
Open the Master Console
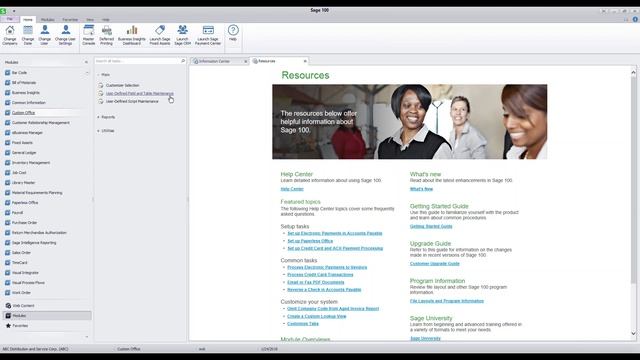[89, 34]
